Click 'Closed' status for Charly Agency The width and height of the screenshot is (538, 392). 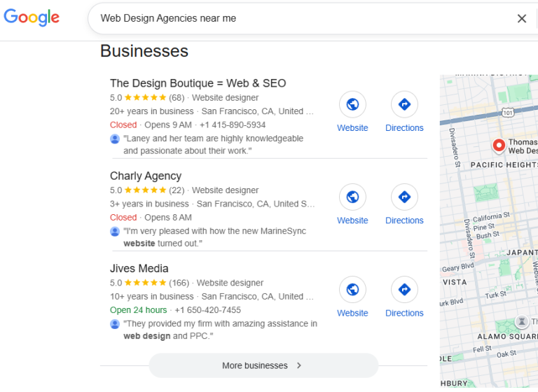pos(123,218)
